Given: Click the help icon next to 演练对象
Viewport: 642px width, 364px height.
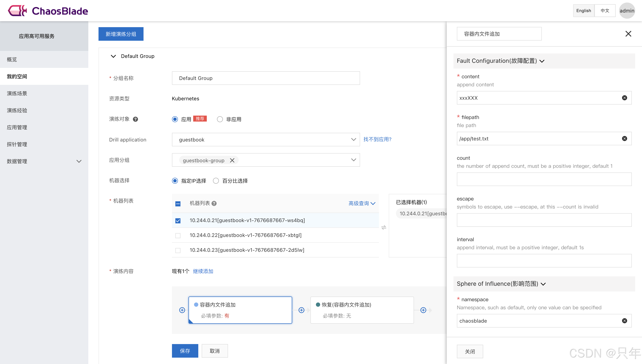Looking at the screenshot, I should (x=135, y=119).
